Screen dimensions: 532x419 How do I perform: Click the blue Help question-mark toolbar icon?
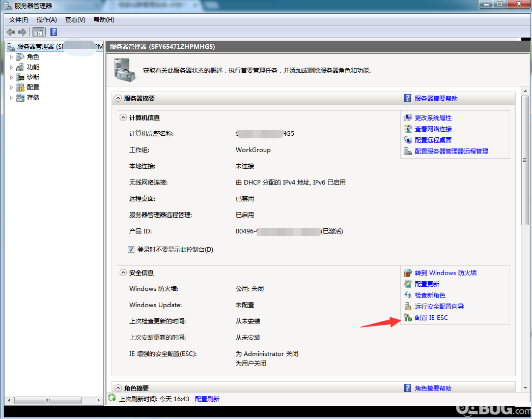click(x=53, y=32)
